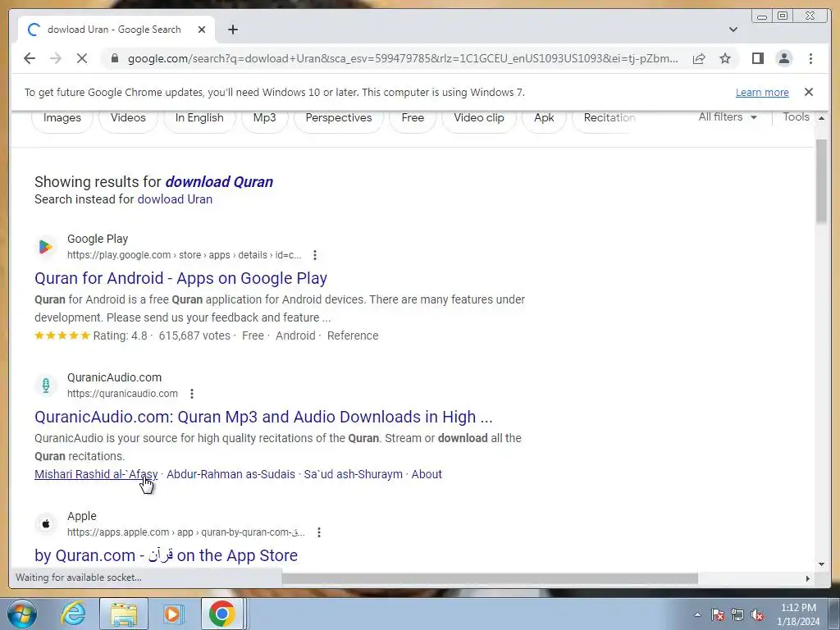
Task: Open Windows Media Player from taskbar
Action: [173, 614]
